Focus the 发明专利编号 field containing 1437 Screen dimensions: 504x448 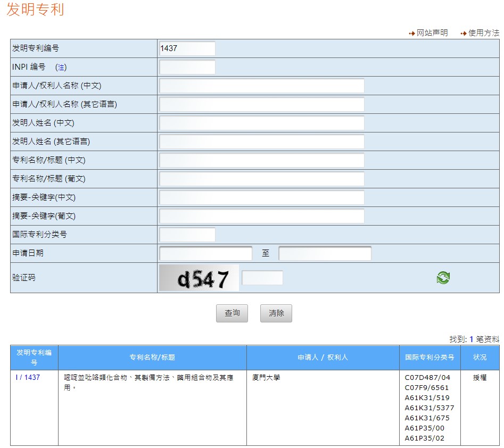point(187,48)
